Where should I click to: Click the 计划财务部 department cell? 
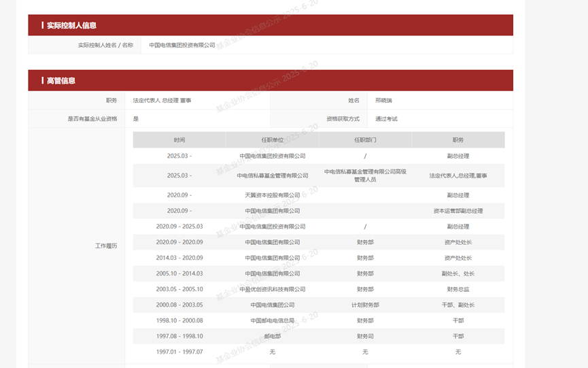365,305
